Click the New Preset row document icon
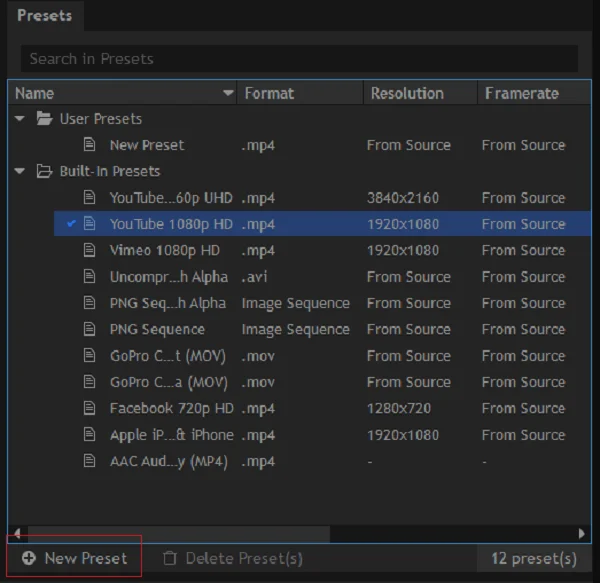This screenshot has width=600, height=583. pos(90,145)
